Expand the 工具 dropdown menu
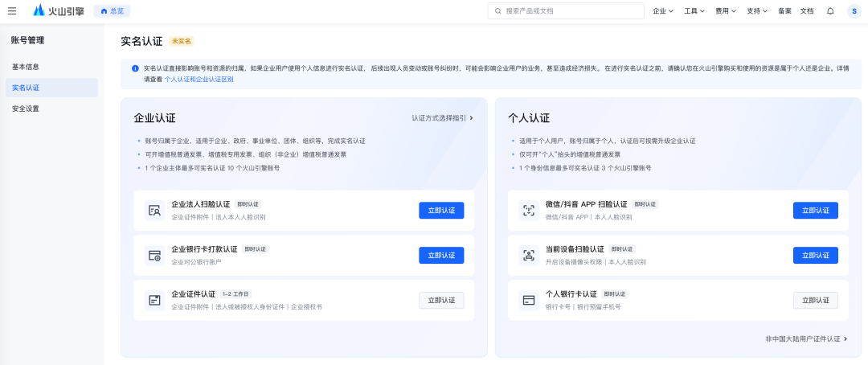The image size is (868, 365). tap(694, 11)
